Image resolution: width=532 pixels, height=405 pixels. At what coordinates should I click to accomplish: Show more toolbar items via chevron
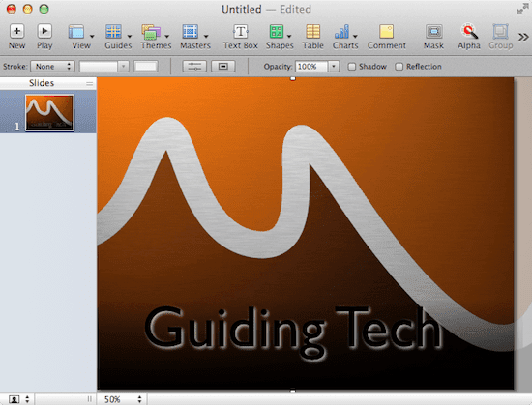[523, 37]
